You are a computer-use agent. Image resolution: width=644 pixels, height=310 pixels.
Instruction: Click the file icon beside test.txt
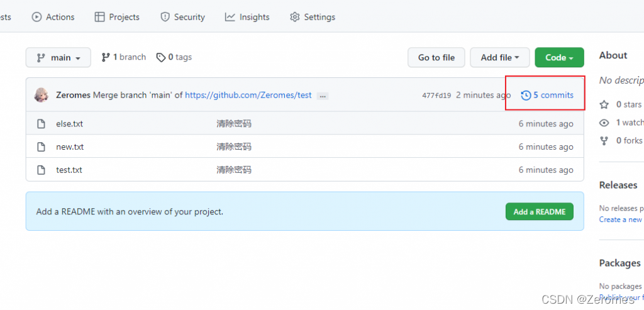tap(41, 170)
